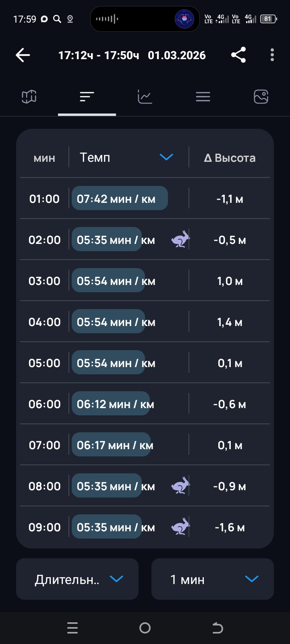Tap the date title 01.03.2026
Viewport: 290px width, 644px height.
[x=177, y=55]
